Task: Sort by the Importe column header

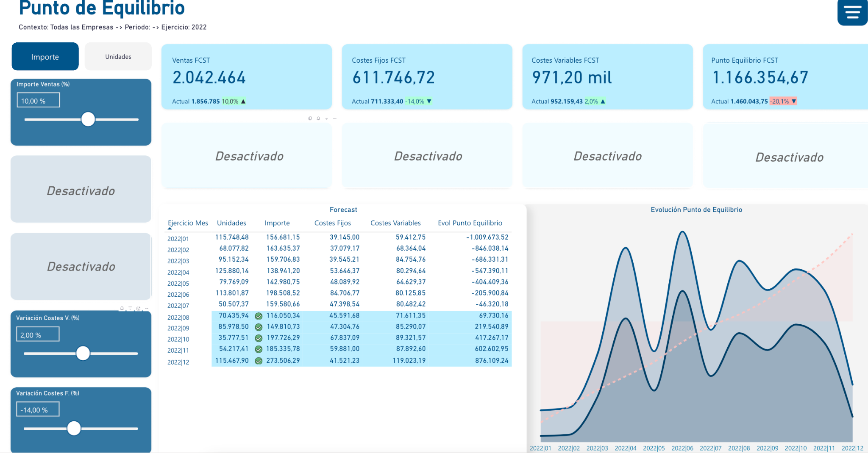Action: click(x=277, y=223)
